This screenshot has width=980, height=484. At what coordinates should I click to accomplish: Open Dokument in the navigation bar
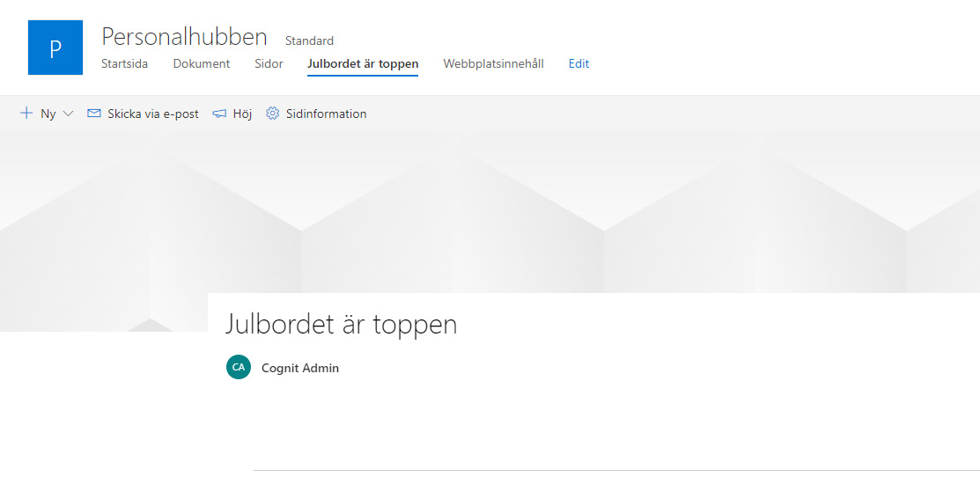201,63
